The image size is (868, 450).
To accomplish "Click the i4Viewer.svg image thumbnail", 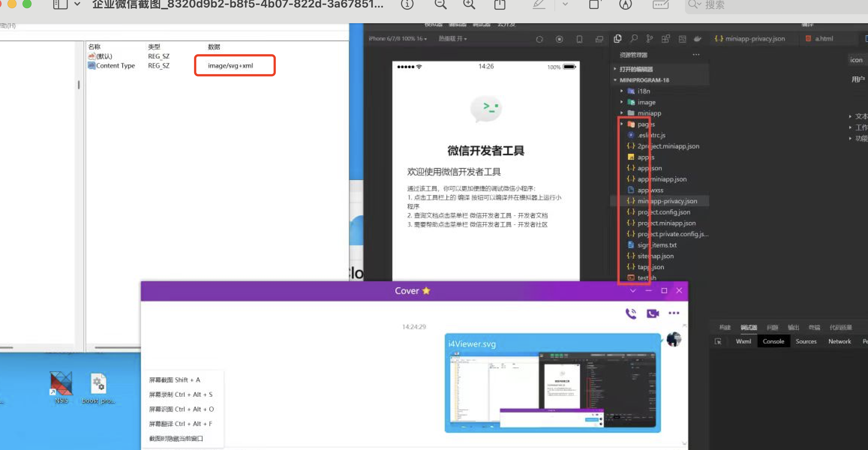I will [553, 390].
